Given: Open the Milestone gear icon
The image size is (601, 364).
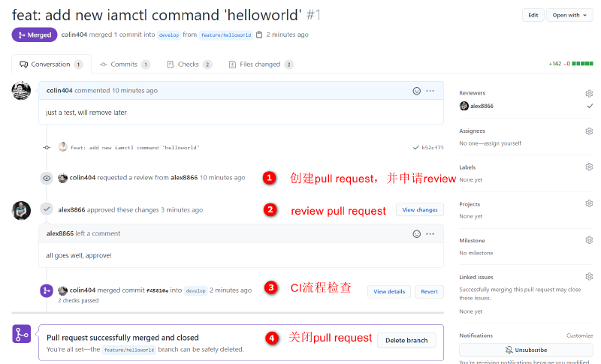Looking at the screenshot, I should tap(589, 240).
